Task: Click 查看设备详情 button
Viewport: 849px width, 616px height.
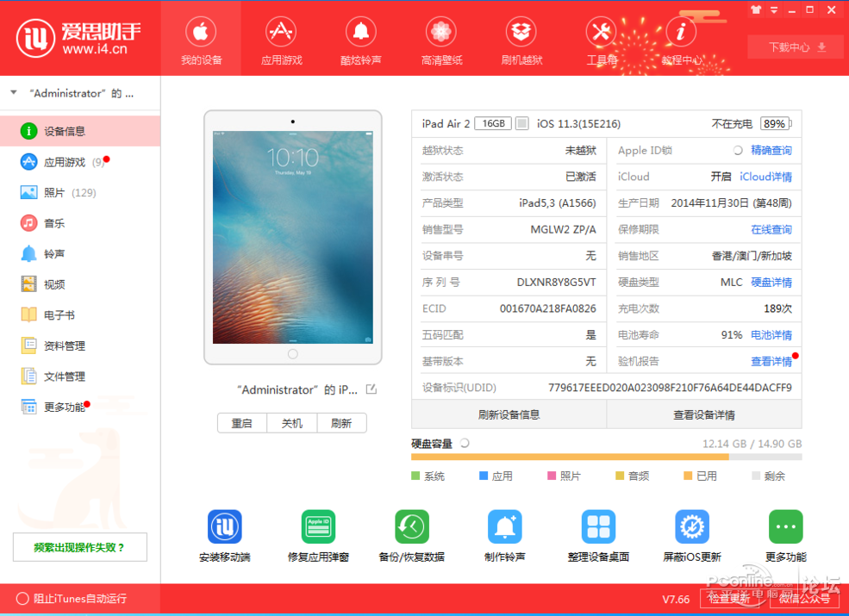Action: (x=704, y=414)
